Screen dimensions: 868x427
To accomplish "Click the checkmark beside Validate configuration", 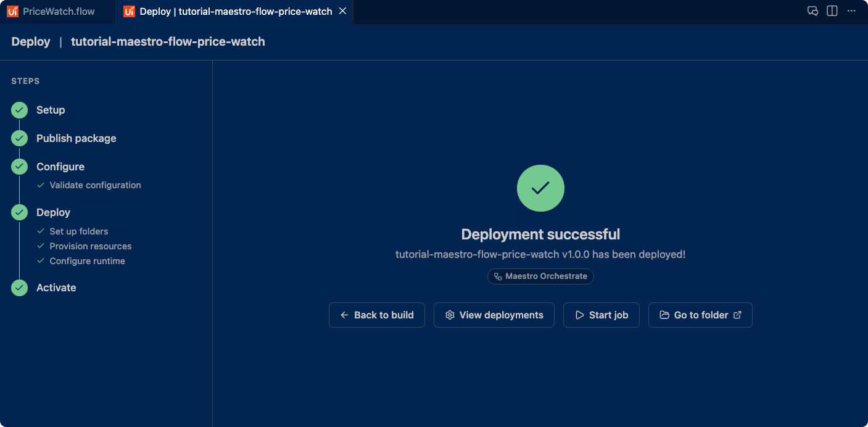I will coord(41,185).
